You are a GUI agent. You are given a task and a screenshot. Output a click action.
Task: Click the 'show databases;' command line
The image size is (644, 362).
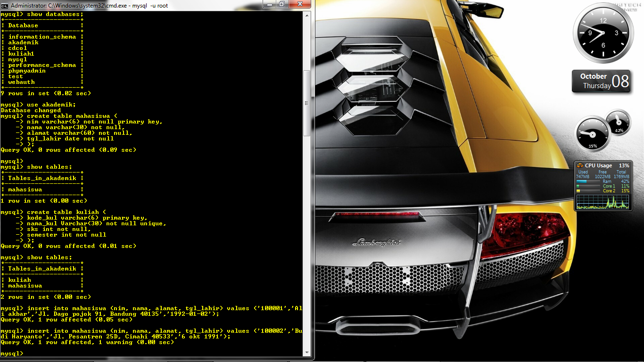(42, 14)
